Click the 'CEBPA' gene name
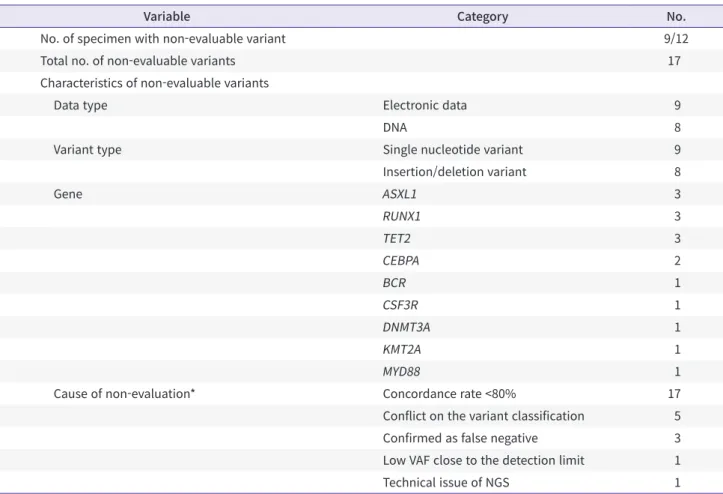Screen dimensions: 723x494 pyautogui.click(x=401, y=261)
